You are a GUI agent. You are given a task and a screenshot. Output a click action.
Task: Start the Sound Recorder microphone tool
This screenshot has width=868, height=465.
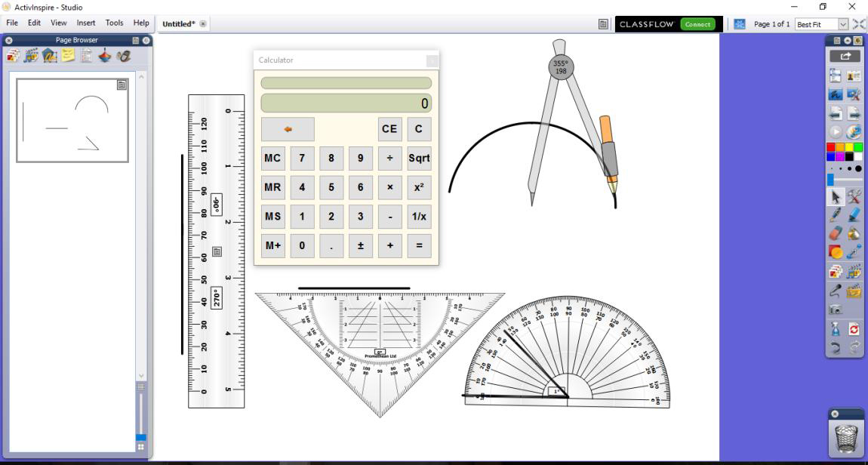(x=836, y=291)
